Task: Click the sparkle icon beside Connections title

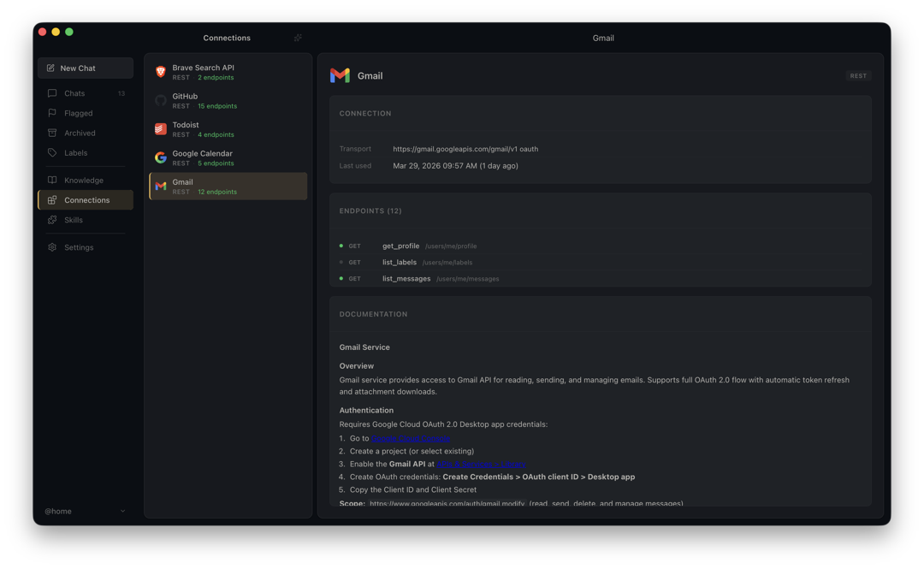Action: (298, 38)
